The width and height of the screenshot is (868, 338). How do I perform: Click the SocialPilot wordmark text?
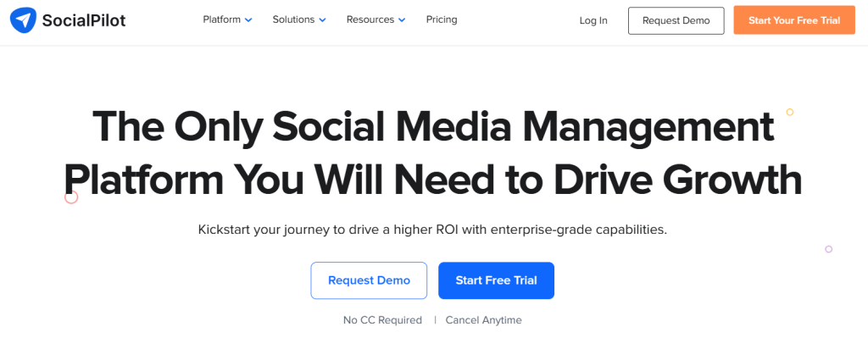[84, 21]
